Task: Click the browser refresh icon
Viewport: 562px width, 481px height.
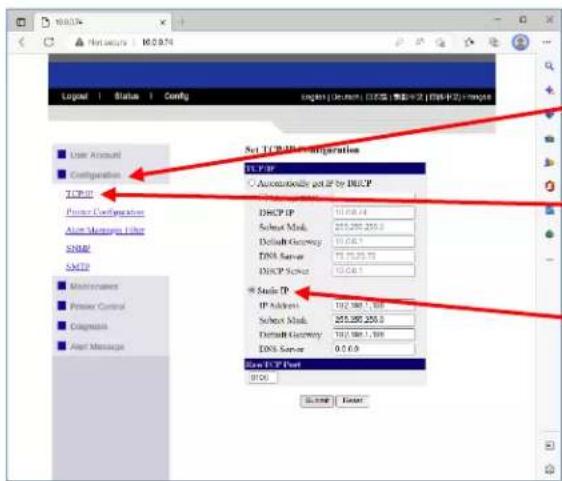Action: (x=49, y=42)
